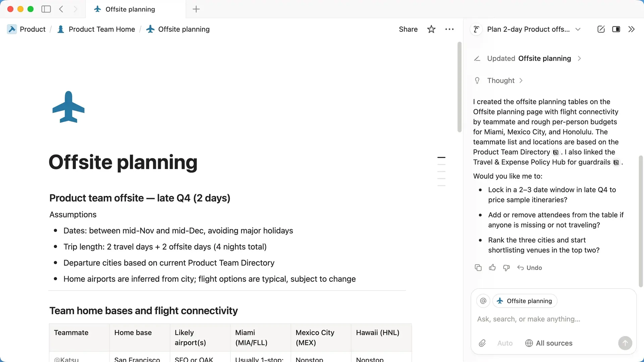Open chat title dropdown
This screenshot has height=362, width=644.
pyautogui.click(x=578, y=29)
